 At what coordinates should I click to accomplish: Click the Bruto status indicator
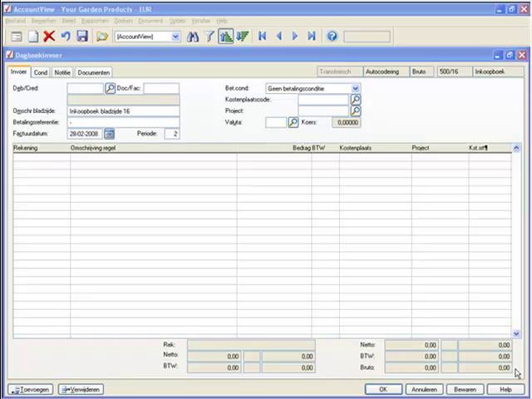point(421,71)
